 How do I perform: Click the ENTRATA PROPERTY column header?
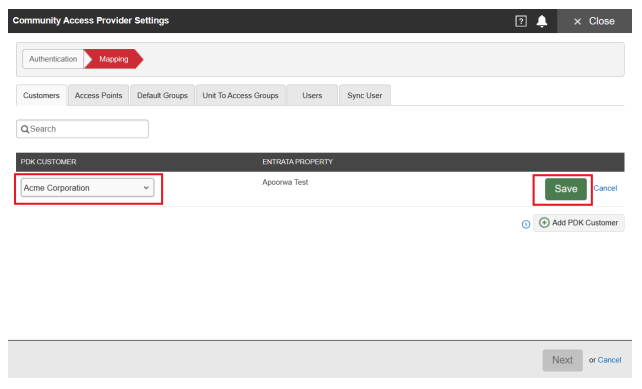[297, 162]
